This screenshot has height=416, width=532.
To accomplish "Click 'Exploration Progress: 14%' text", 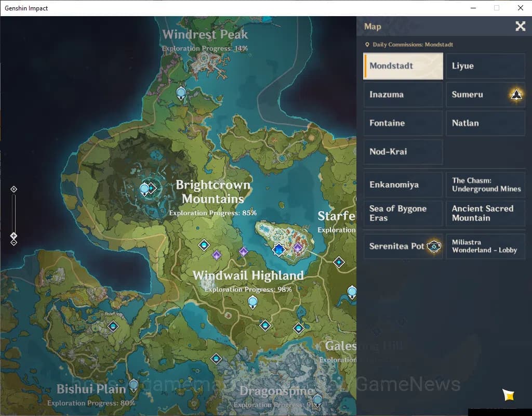I will click(x=205, y=48).
